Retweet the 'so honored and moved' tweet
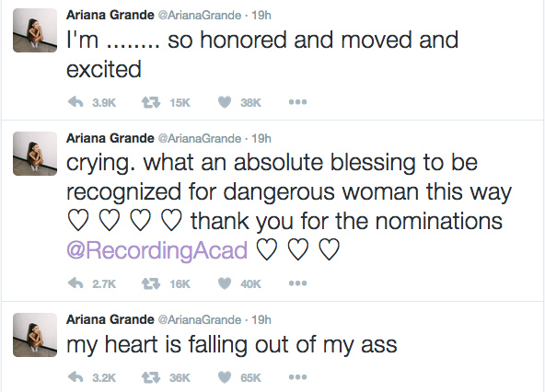This screenshot has height=392, width=545. point(151,102)
